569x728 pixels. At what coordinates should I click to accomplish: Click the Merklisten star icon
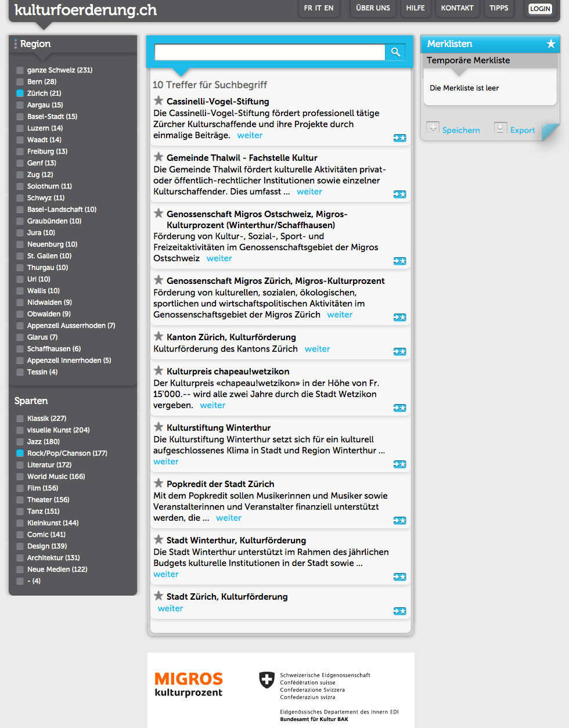click(551, 44)
